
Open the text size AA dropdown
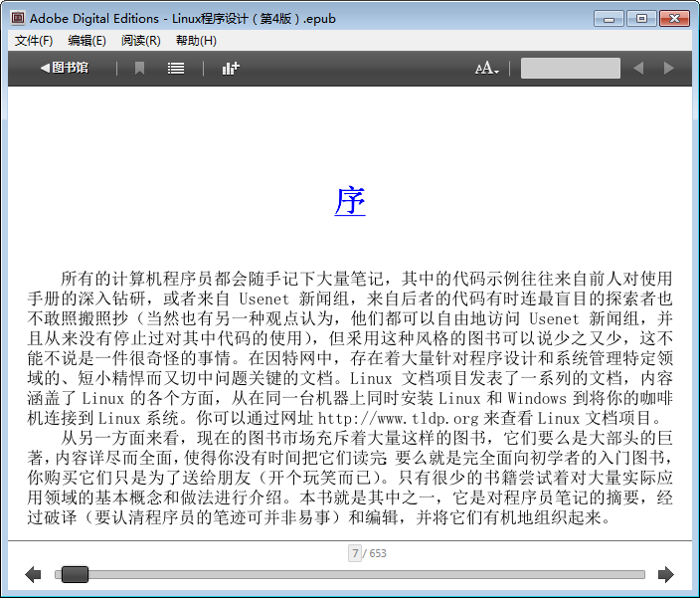[x=486, y=69]
